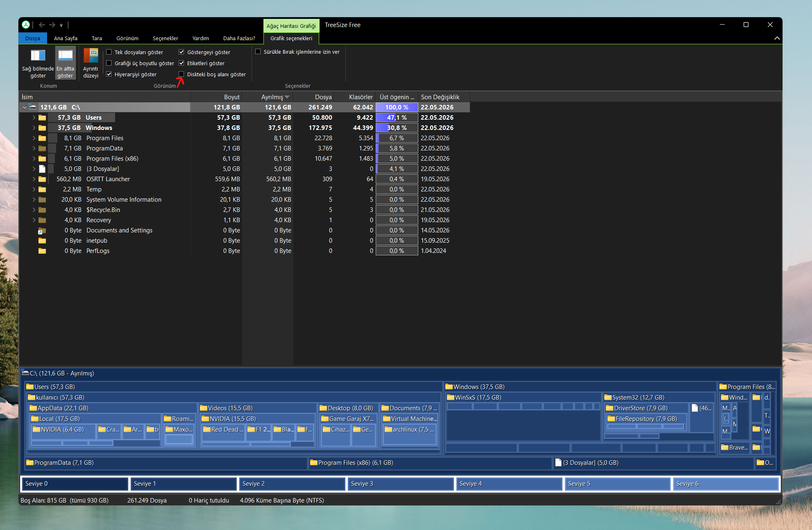812x530 pixels.
Task: Switch to the Görünüm tab
Action: click(127, 38)
